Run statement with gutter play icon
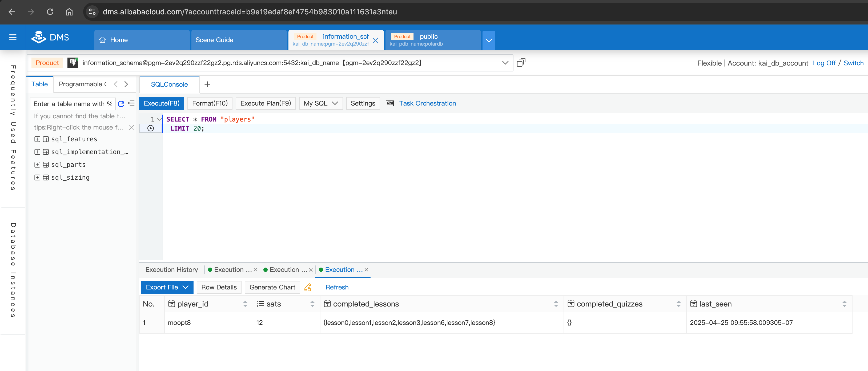Screen dimensions: 868x371 point(151,128)
